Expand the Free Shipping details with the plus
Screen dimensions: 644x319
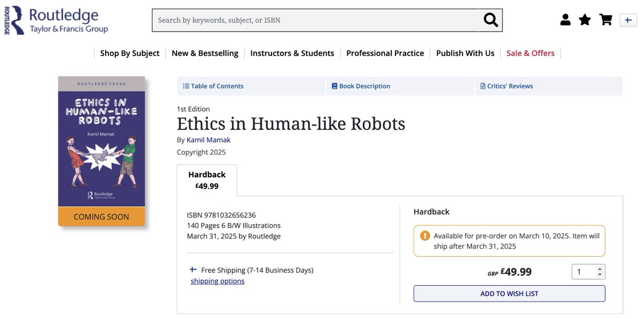tap(192, 270)
